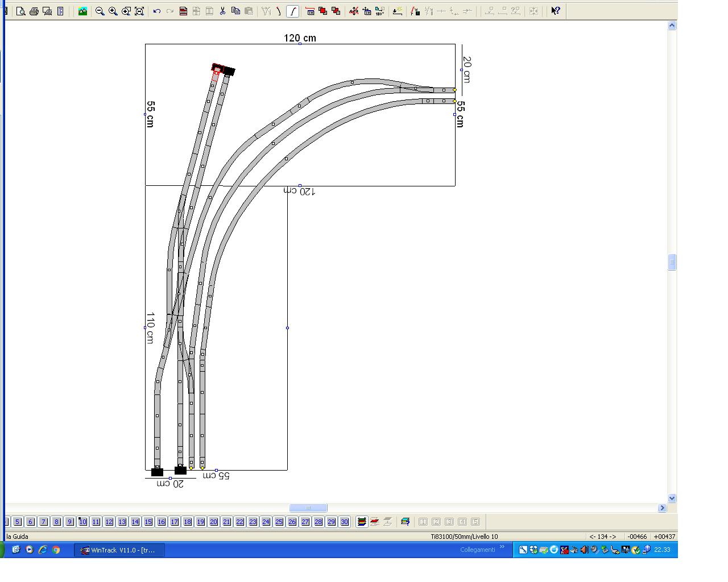Activate level 10 button
Viewport: 728px width, 582px height.
click(x=83, y=522)
